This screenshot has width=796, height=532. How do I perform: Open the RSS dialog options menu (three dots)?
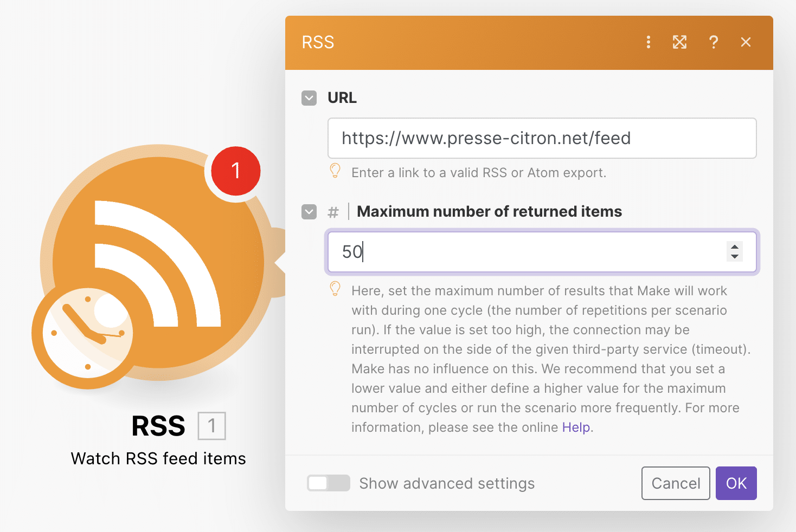[x=649, y=42]
